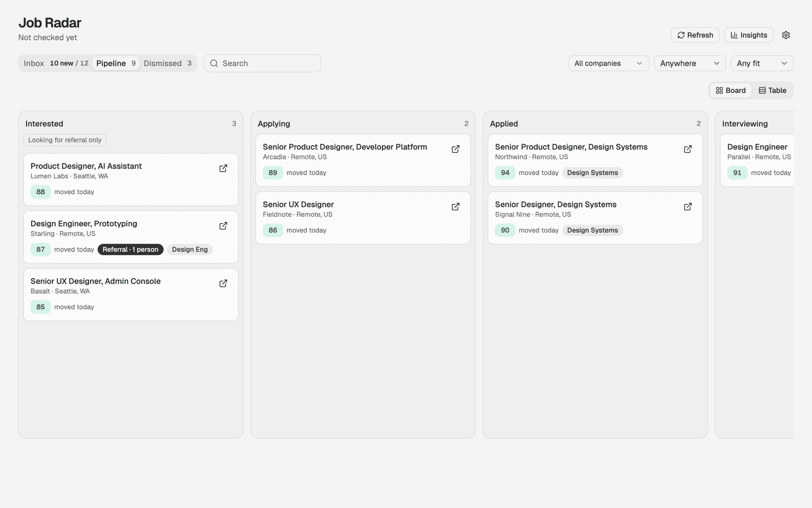Image resolution: width=812 pixels, height=508 pixels.
Task: Switch to Board view
Action: (731, 90)
